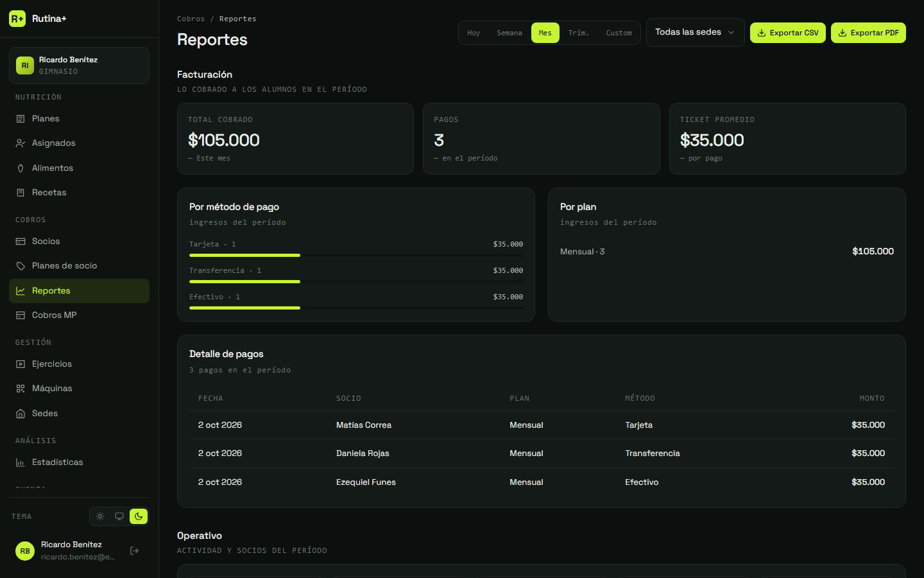
Task: Click the Exportar CSV button
Action: pos(787,33)
